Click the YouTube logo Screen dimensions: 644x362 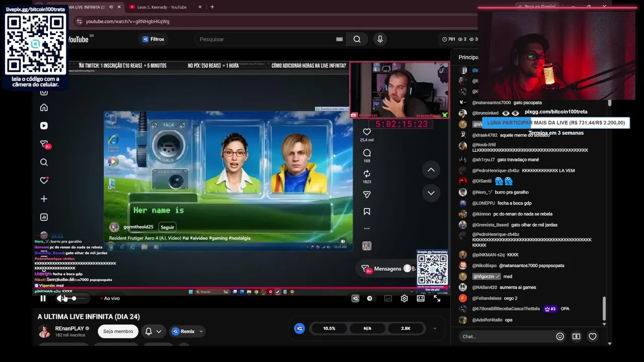coord(78,39)
